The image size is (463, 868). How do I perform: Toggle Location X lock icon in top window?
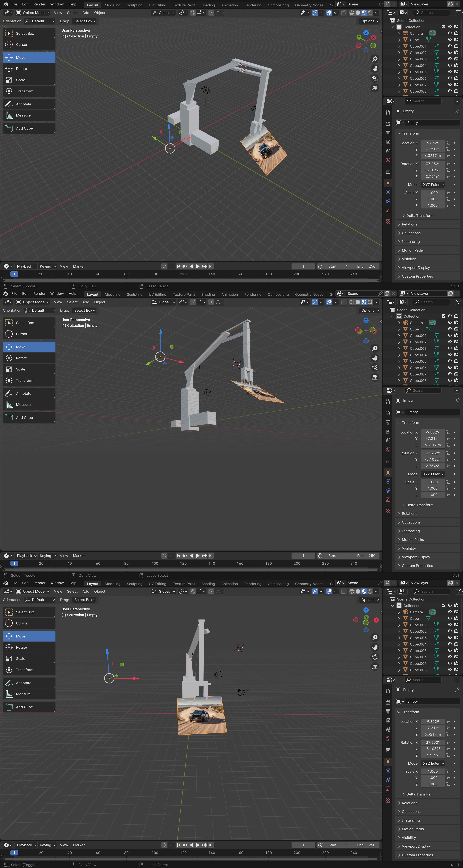(x=448, y=143)
